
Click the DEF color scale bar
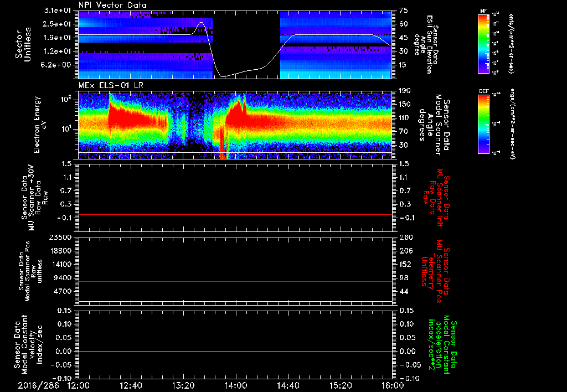pyautogui.click(x=483, y=124)
